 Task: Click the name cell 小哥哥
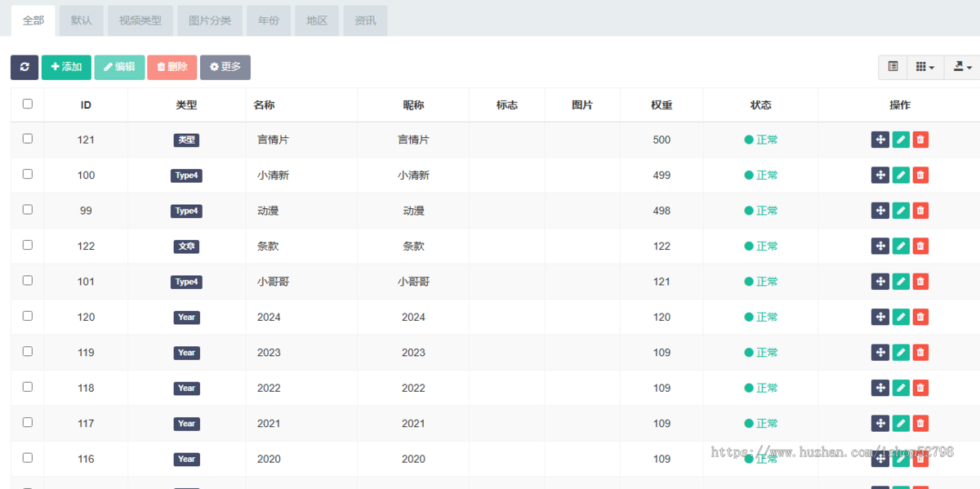pyautogui.click(x=273, y=282)
